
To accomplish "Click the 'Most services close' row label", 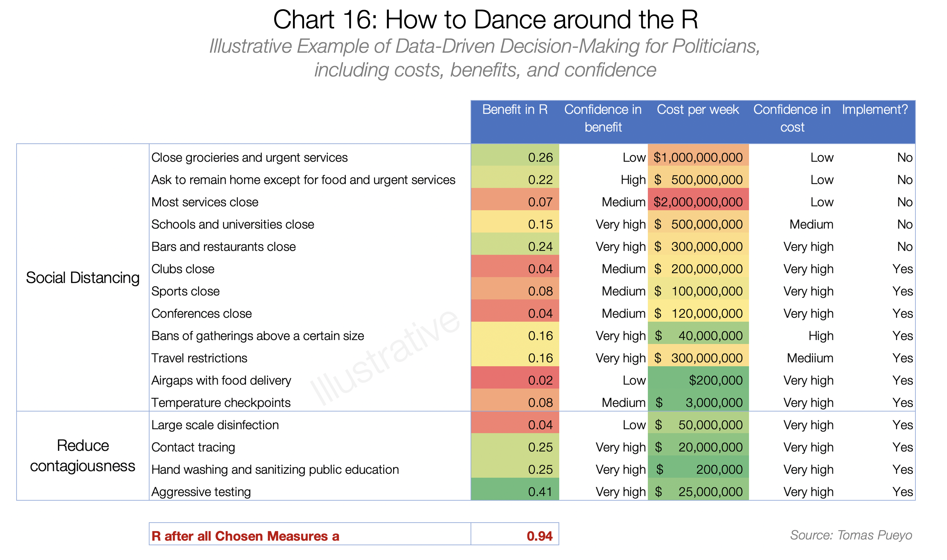I will point(205,202).
